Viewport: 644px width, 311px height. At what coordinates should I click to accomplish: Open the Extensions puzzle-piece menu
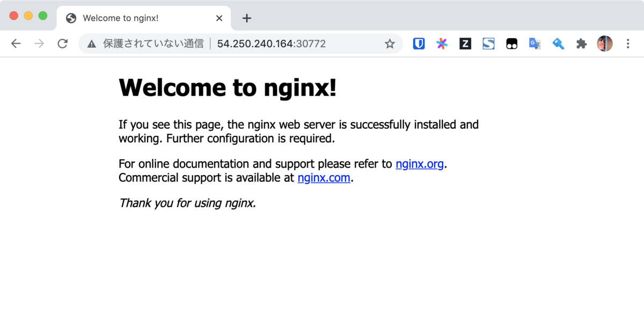click(x=581, y=44)
